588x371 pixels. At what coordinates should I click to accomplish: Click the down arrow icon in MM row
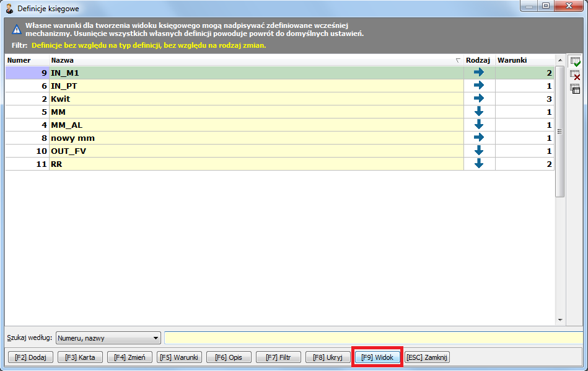click(x=479, y=111)
